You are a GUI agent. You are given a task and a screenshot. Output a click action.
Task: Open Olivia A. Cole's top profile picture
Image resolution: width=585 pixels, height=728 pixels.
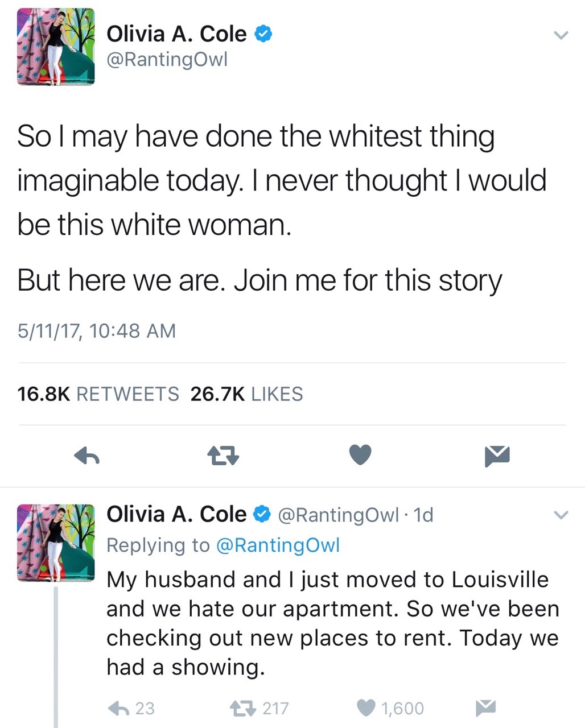(56, 47)
